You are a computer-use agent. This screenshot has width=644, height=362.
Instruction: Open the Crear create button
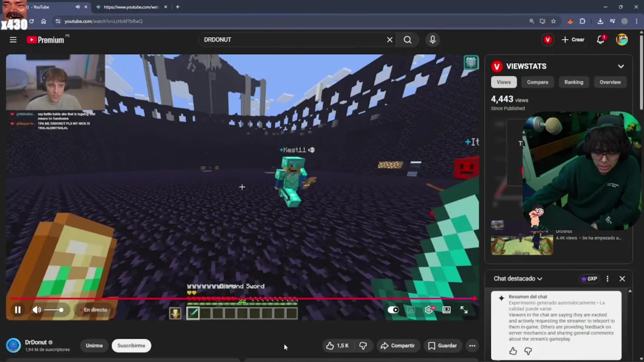tap(573, 40)
